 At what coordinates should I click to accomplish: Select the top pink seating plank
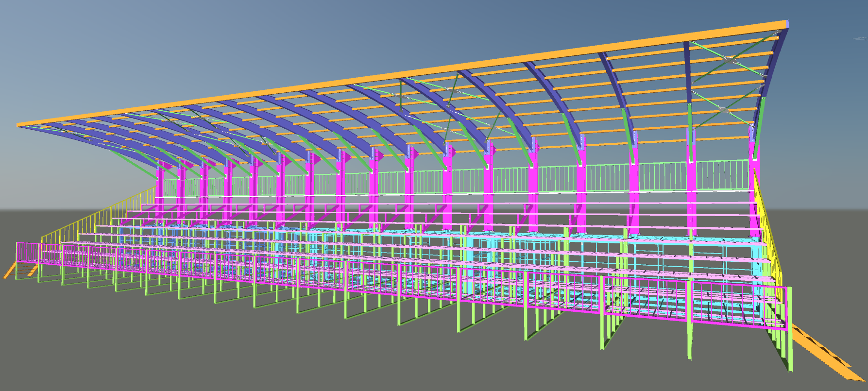[486, 204]
